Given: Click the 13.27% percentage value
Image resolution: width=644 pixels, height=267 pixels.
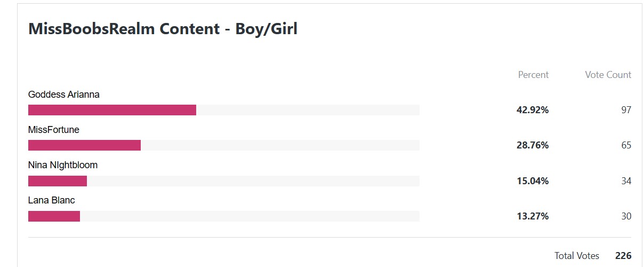Looking at the screenshot, I should 533,216.
